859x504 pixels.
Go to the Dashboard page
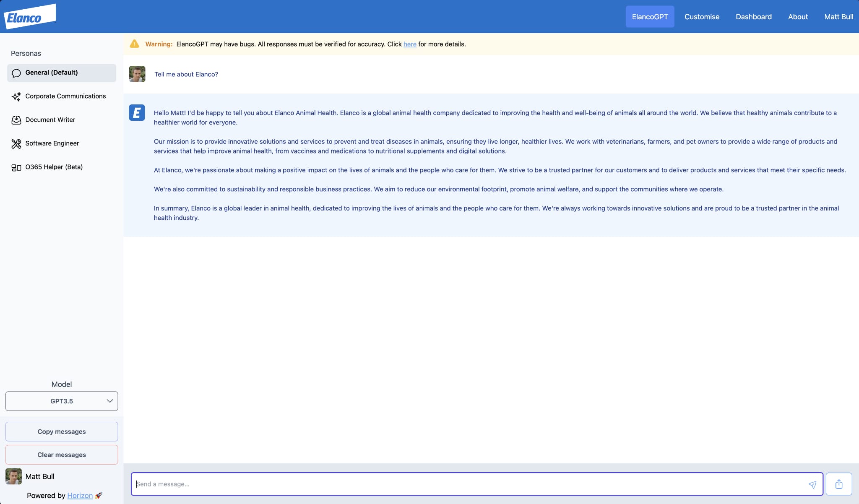(x=754, y=17)
